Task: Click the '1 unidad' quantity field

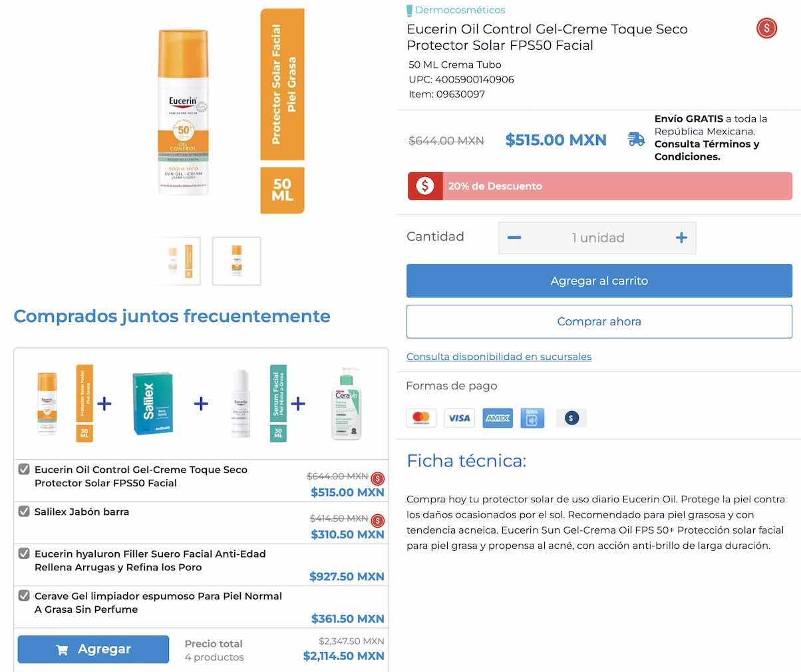Action: (597, 238)
